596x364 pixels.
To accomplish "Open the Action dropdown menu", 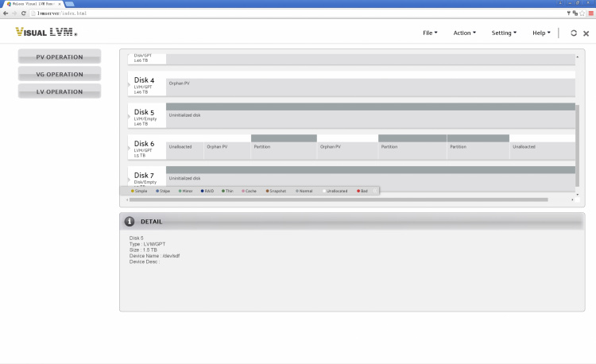I will [x=464, y=33].
